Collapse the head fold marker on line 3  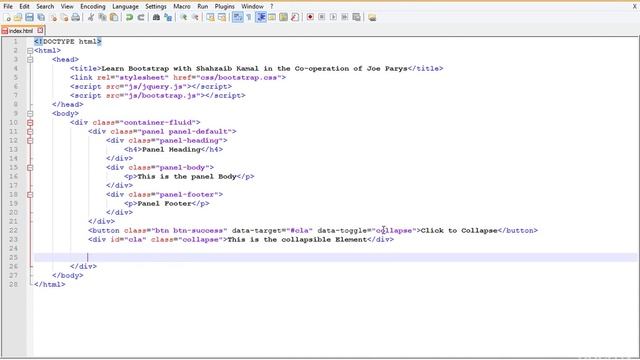(x=30, y=60)
